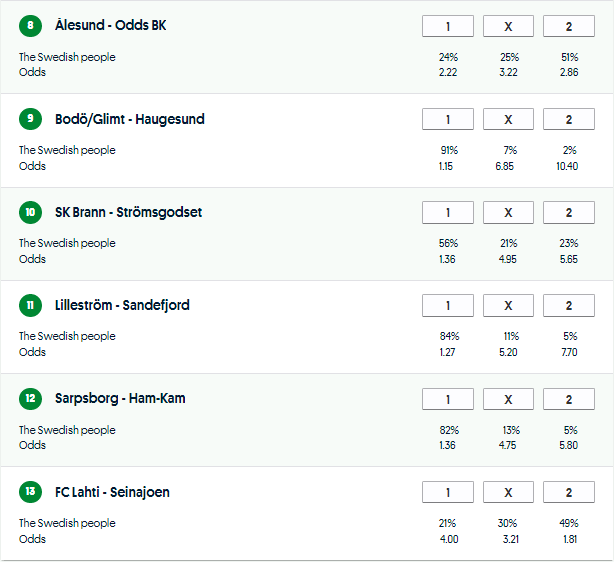614x562 pixels.
Task: Toggle X for Lilleström - Sandefjord
Action: [508, 306]
